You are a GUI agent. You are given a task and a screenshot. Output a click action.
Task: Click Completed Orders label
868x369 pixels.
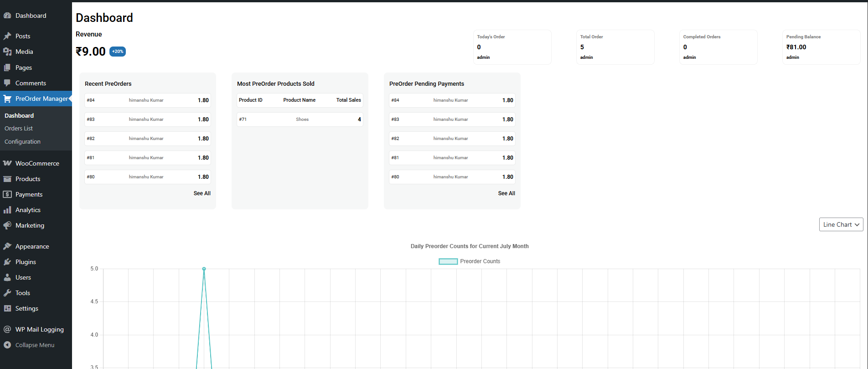tap(702, 37)
